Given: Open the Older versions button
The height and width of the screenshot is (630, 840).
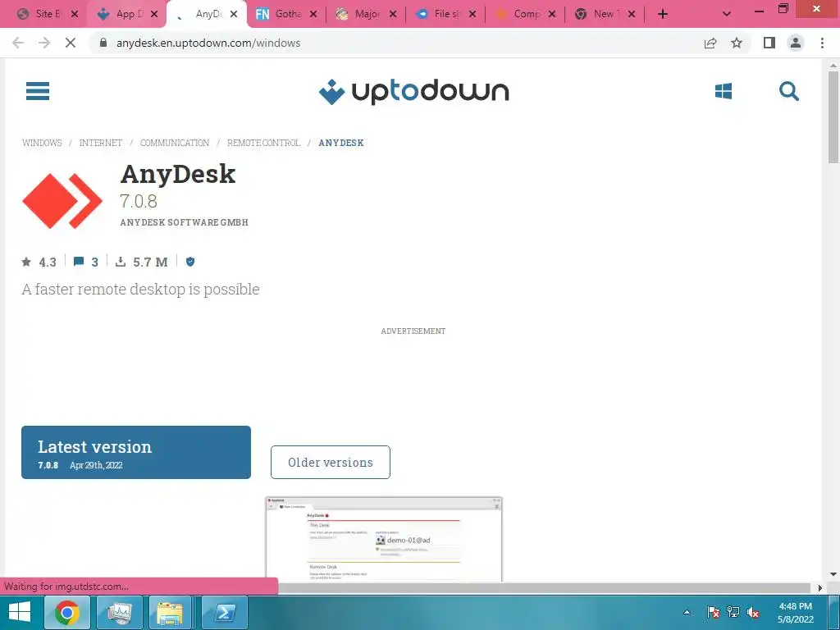Looking at the screenshot, I should pyautogui.click(x=331, y=463).
